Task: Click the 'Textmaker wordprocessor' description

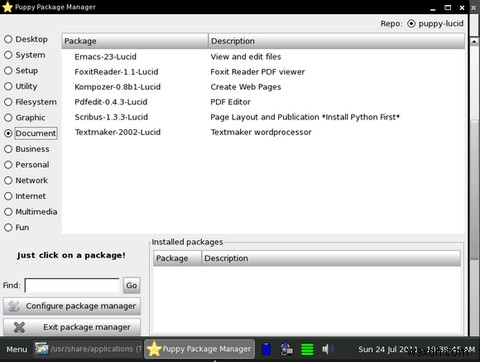Action: (x=261, y=132)
